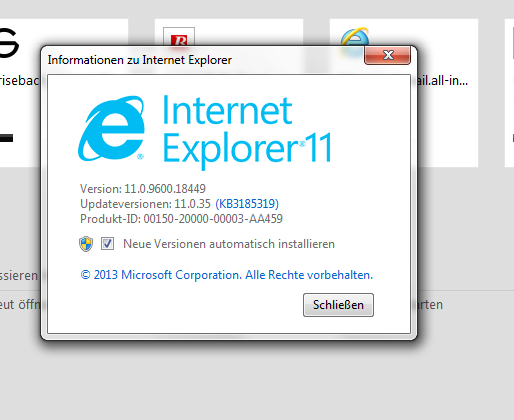Screen dimensions: 514x420
Task: Click the Windows security shield icon
Action: 86,244
